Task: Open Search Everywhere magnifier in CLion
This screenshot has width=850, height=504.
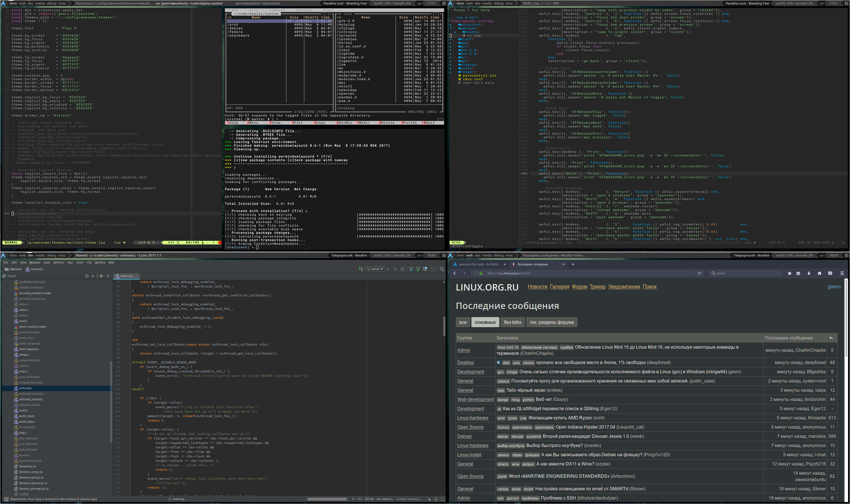Action: [x=442, y=269]
